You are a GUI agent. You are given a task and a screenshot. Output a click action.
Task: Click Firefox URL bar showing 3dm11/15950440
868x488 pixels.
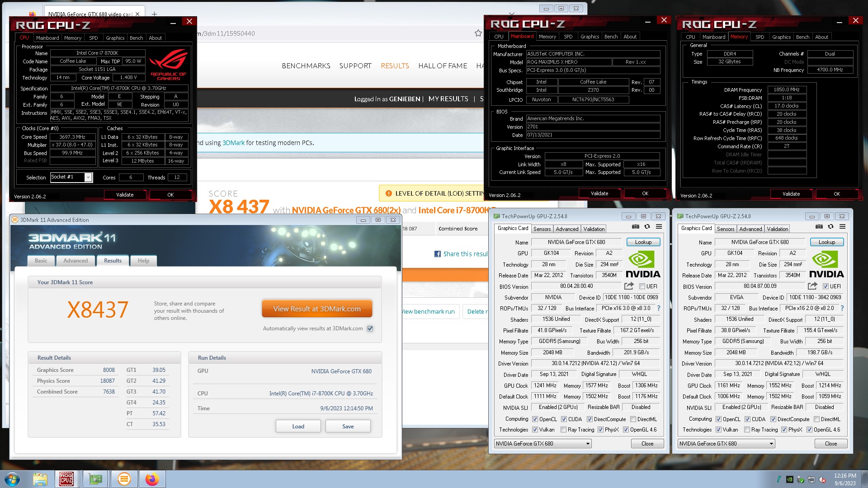coord(335,33)
